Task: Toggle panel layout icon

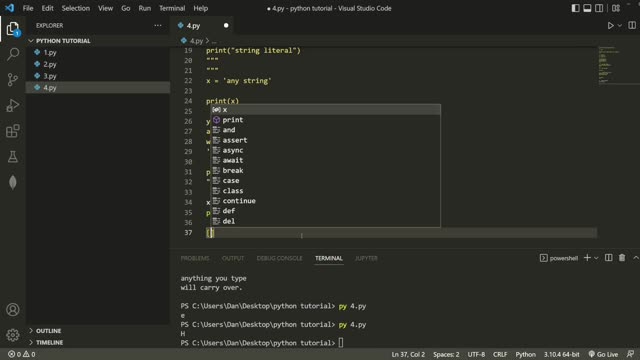Action: tap(587, 8)
